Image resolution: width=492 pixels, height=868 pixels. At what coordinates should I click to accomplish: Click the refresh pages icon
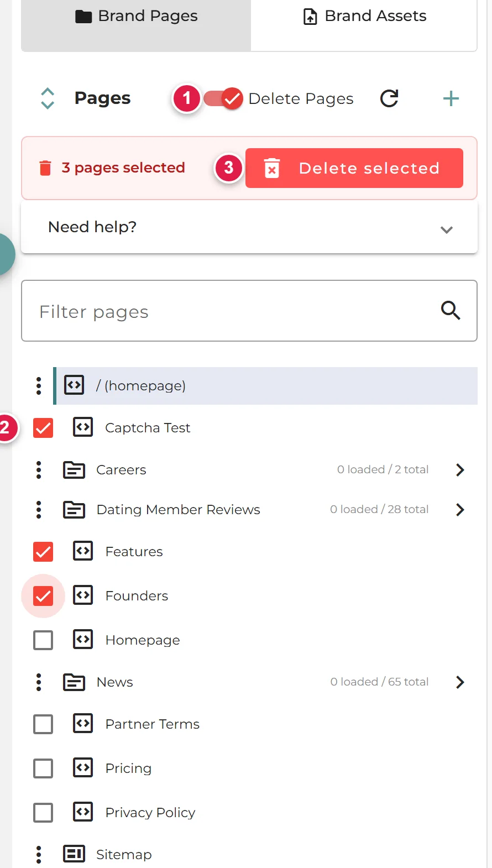(x=389, y=98)
